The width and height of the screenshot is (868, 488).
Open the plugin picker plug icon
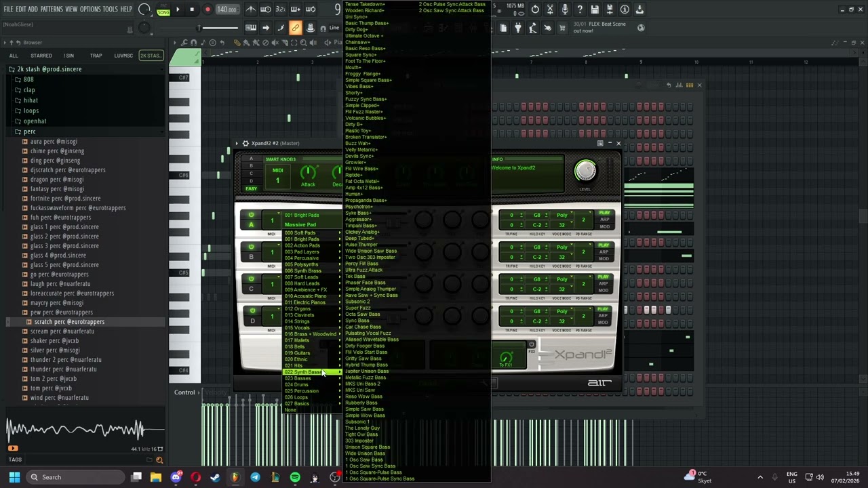coord(518,28)
